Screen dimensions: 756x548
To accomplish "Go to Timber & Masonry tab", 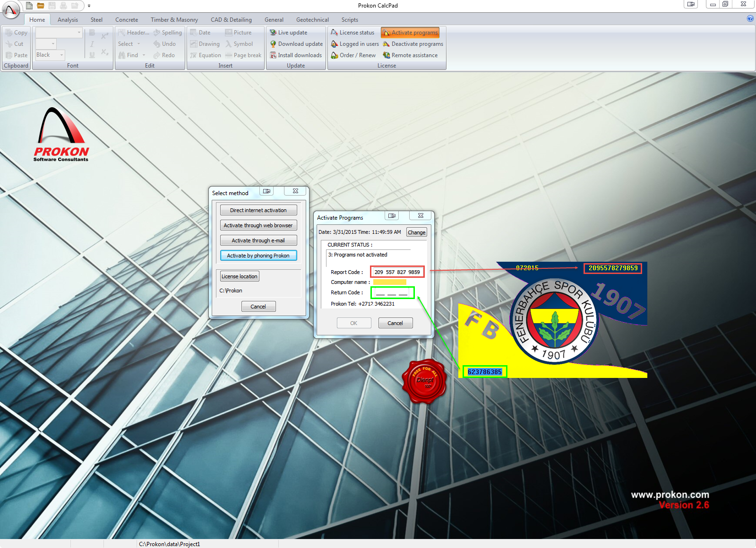I will pos(174,20).
